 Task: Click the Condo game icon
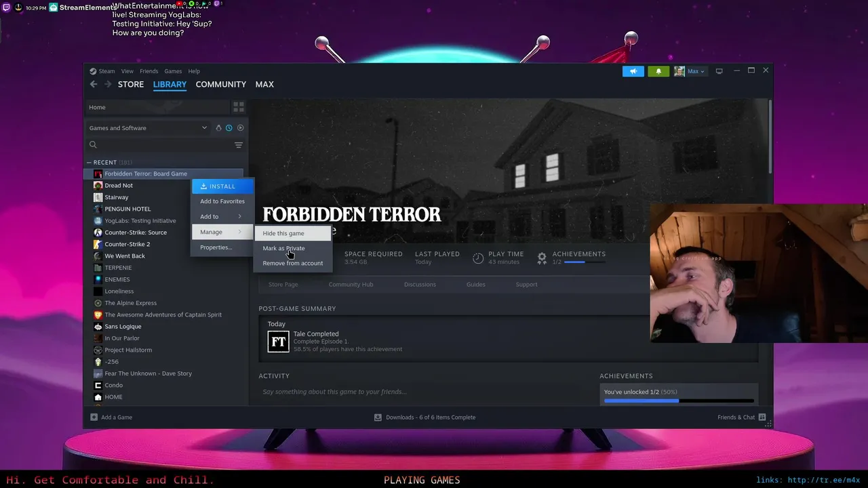pyautogui.click(x=98, y=385)
